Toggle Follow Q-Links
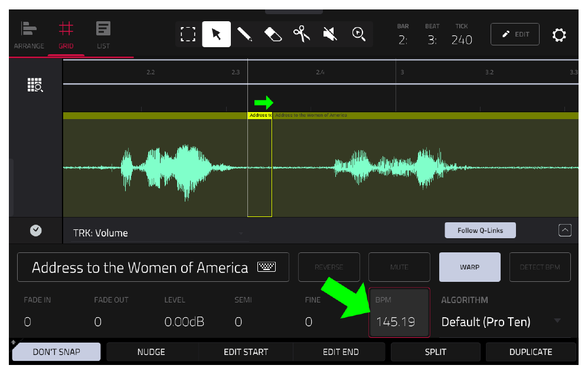Viewport: 588px width, 375px height. [x=480, y=231]
